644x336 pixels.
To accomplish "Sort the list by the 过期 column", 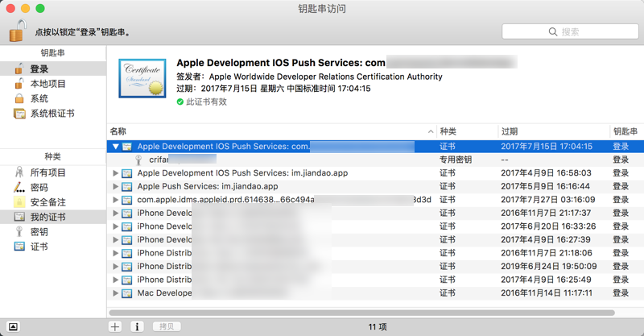I will pos(554,131).
